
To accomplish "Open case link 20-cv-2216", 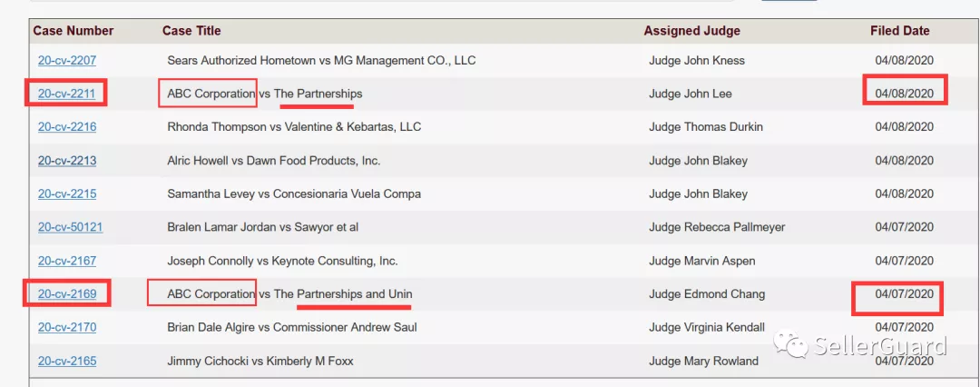I will [67, 127].
